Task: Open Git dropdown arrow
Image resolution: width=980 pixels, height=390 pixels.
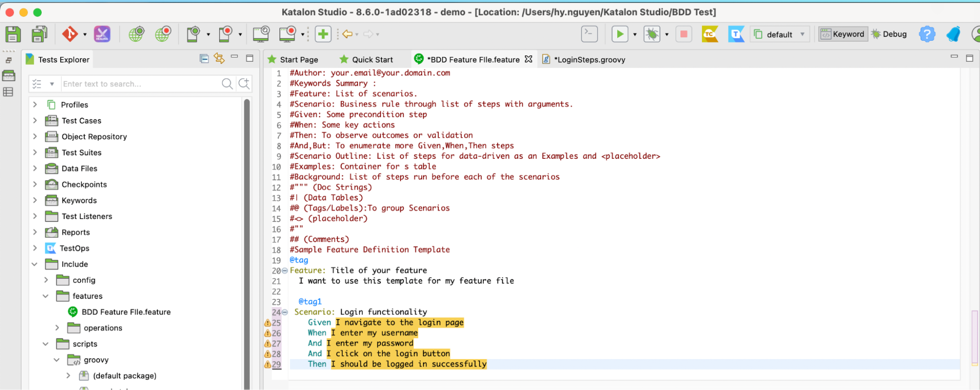Action: click(x=85, y=35)
